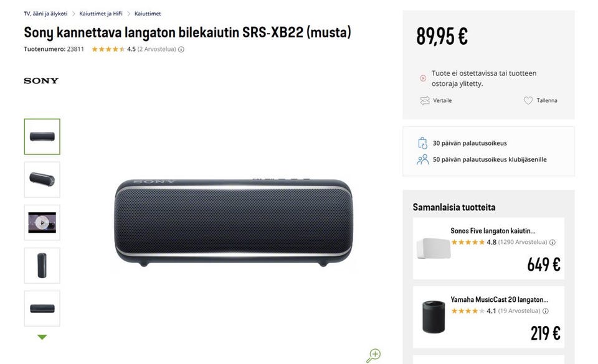The width and height of the screenshot is (598, 364).
Task: Expand more thumbnails with green down arrow
Action: (x=42, y=337)
